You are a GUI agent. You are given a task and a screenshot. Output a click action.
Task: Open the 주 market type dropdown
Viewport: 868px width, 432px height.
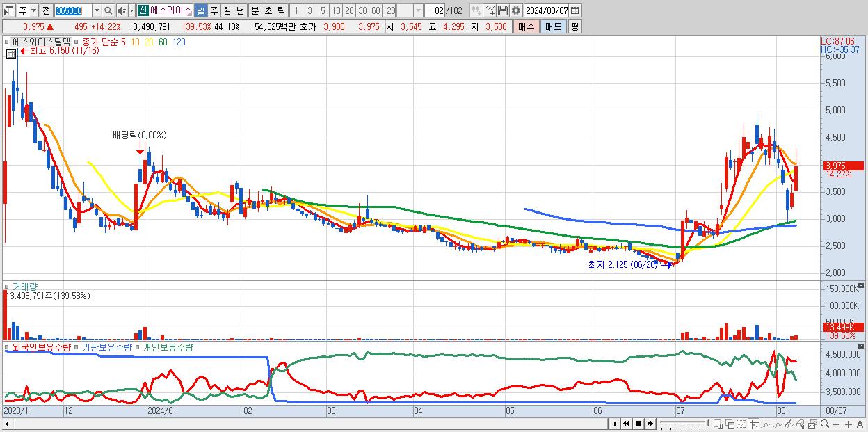pyautogui.click(x=33, y=10)
